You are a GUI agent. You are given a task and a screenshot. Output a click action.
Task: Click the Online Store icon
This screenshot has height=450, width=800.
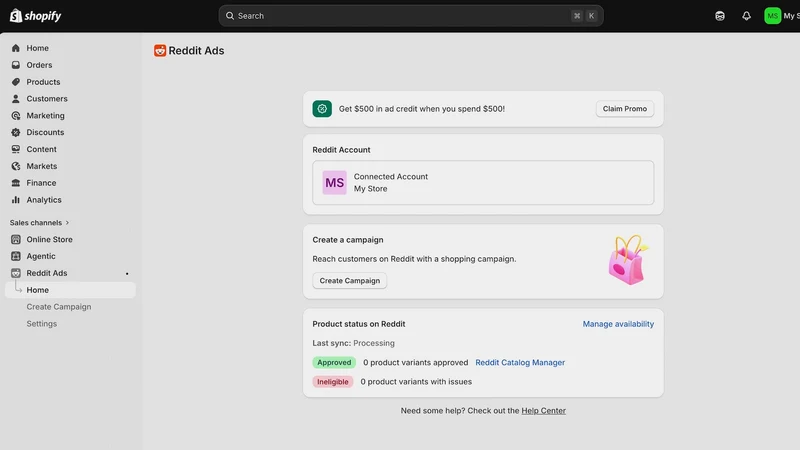coord(16,239)
